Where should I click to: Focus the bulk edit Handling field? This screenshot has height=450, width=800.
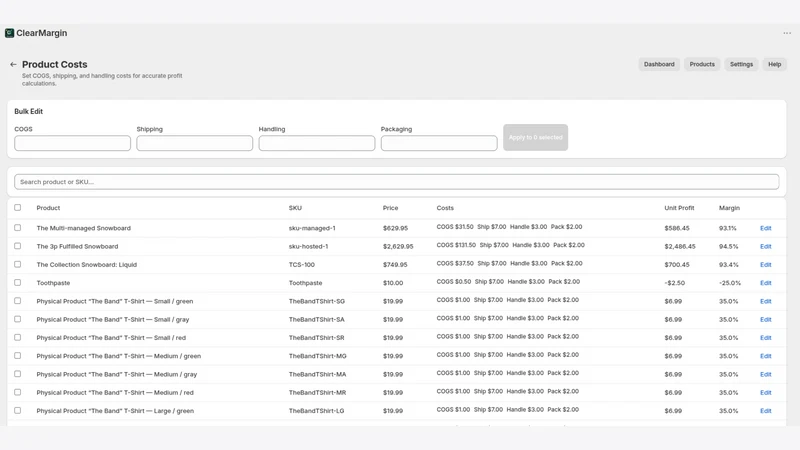pyautogui.click(x=316, y=143)
